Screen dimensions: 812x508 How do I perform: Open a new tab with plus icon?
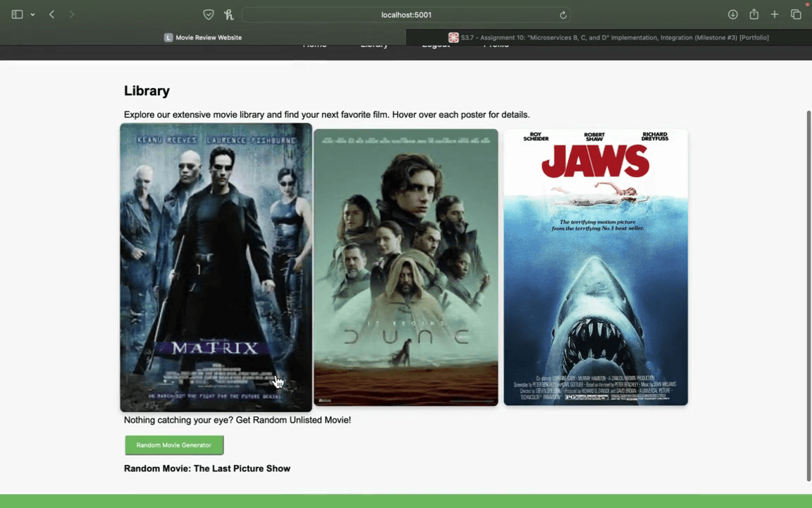pyautogui.click(x=774, y=15)
